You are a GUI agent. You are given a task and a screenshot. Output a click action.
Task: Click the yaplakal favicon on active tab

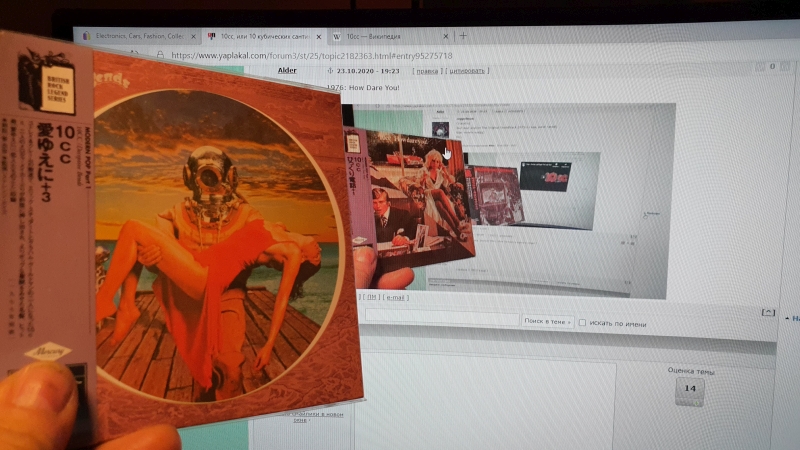point(211,36)
